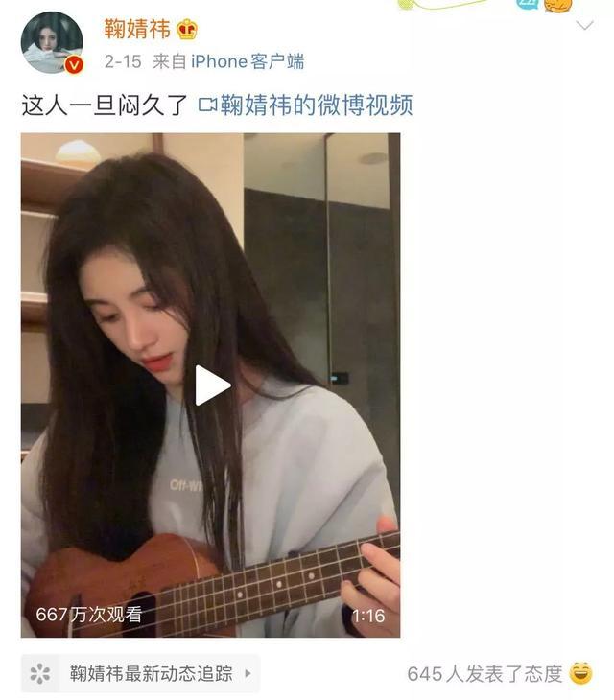Tap the flower icon on tracking button

pyautogui.click(x=39, y=673)
